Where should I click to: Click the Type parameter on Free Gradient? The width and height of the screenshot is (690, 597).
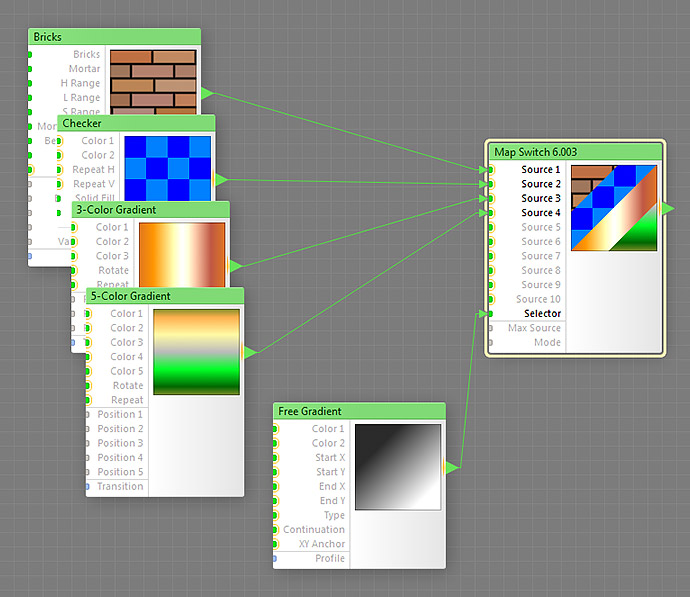pos(334,515)
